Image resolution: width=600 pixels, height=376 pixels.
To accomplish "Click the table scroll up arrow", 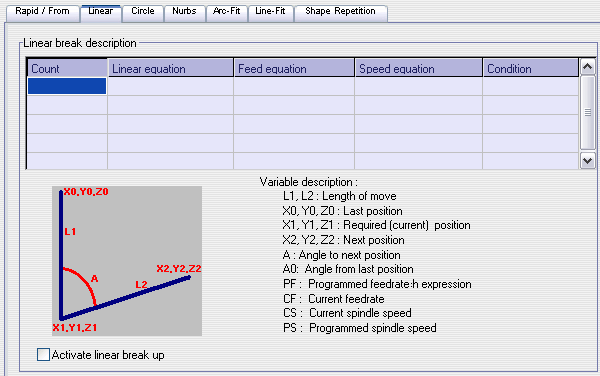I will pyautogui.click(x=587, y=67).
